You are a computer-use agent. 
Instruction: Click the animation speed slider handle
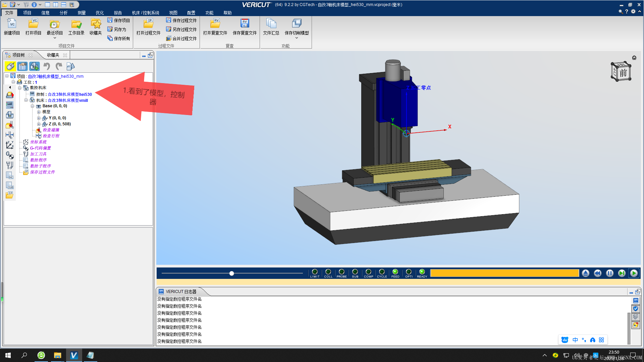(x=231, y=274)
